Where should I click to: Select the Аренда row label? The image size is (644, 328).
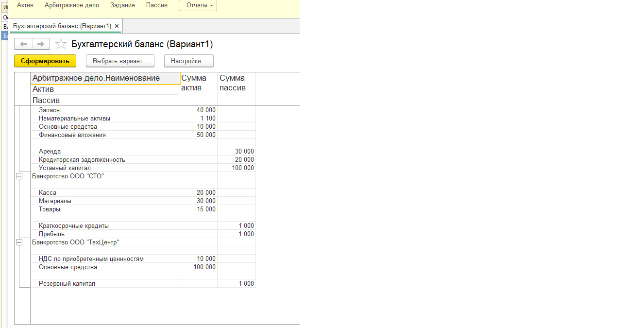point(50,152)
